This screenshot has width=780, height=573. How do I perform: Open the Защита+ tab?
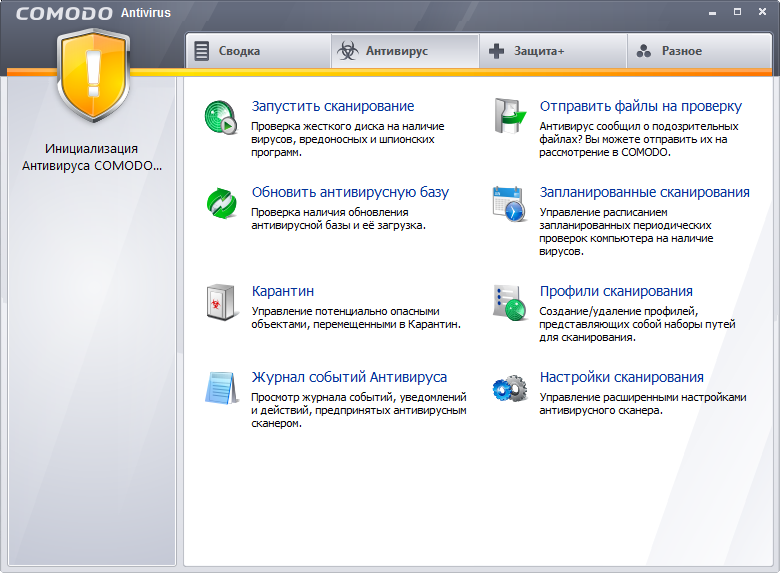[x=553, y=51]
